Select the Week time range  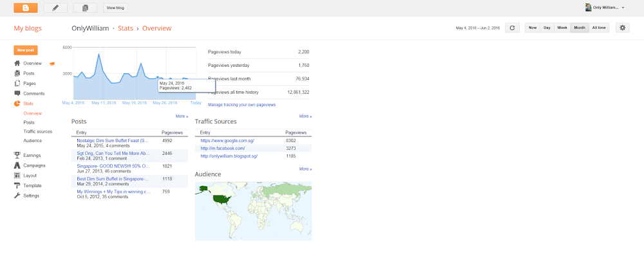[562, 28]
